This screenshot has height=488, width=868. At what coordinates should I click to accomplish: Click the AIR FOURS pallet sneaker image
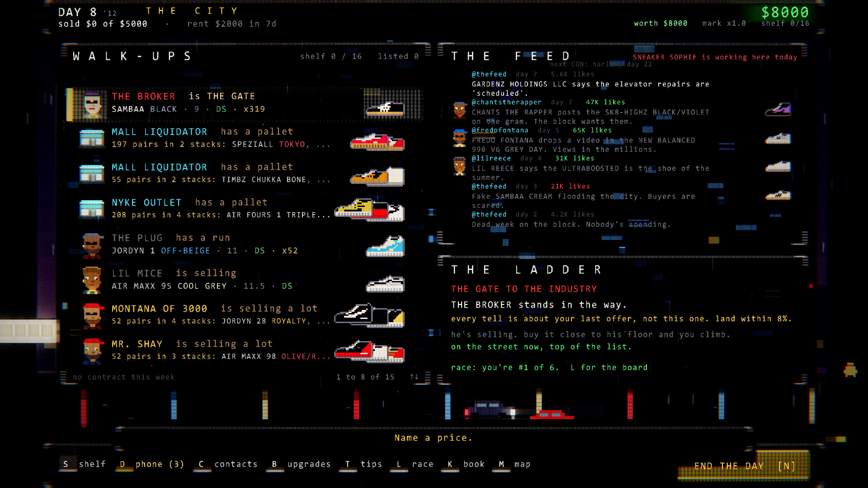tap(369, 210)
